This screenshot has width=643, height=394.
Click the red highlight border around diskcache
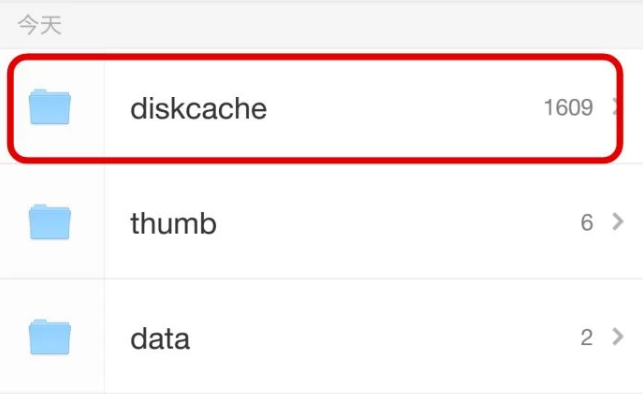tap(315, 57)
